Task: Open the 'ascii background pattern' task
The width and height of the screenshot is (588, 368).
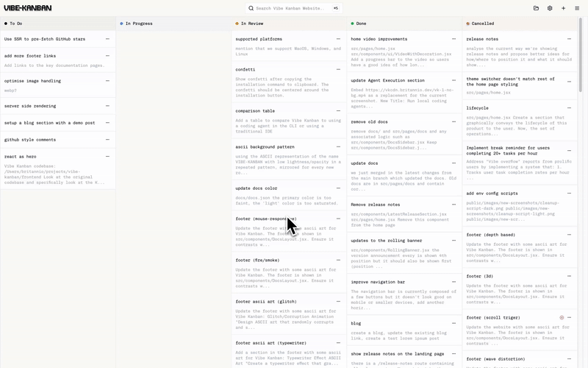Action: point(289,160)
